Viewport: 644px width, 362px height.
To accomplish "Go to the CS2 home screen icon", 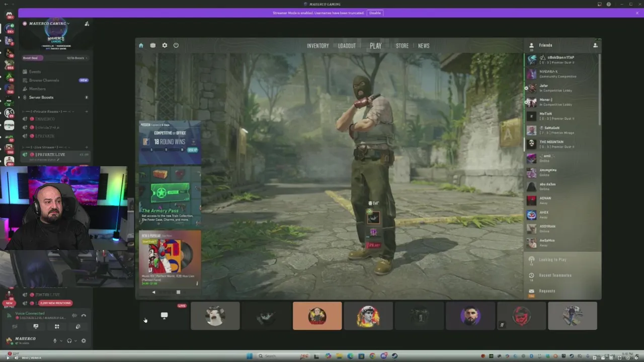I will click(141, 45).
